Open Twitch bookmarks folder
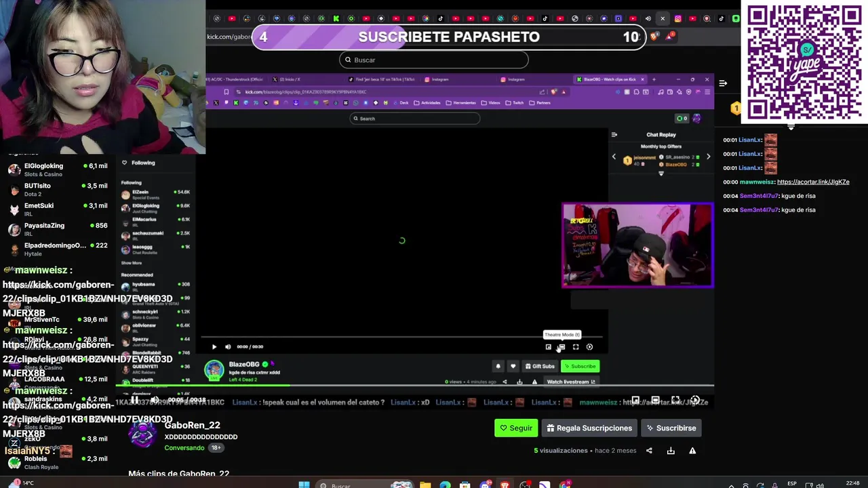Screen dimensions: 868x488 tap(515, 103)
